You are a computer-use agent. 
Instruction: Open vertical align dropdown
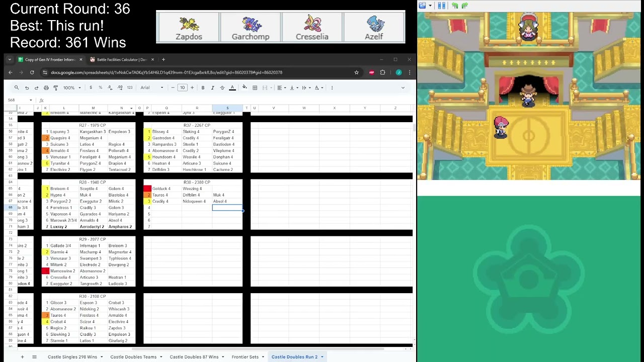293,87
